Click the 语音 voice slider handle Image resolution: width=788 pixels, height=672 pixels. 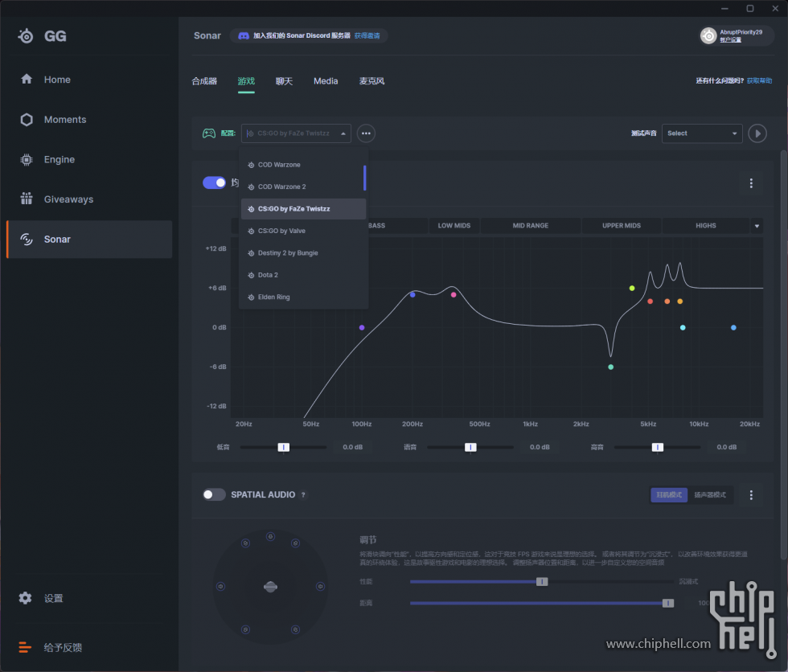coord(470,448)
